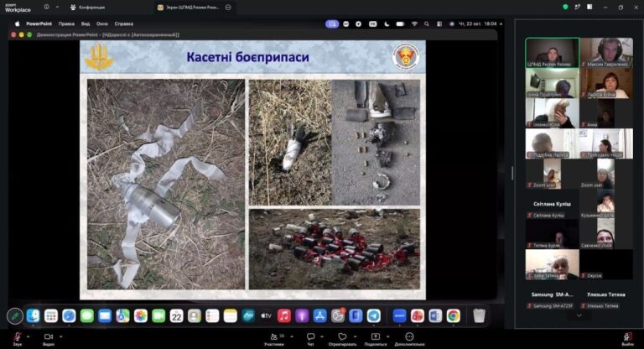This screenshot has width=644, height=349.
Task: Unmute the microphone with the Звук button
Action: (18, 339)
